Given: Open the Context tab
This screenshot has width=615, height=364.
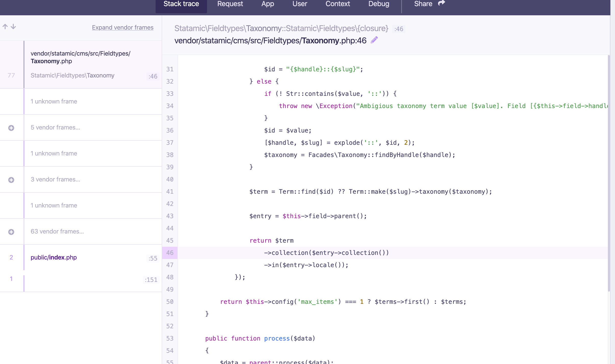Looking at the screenshot, I should click(x=338, y=4).
